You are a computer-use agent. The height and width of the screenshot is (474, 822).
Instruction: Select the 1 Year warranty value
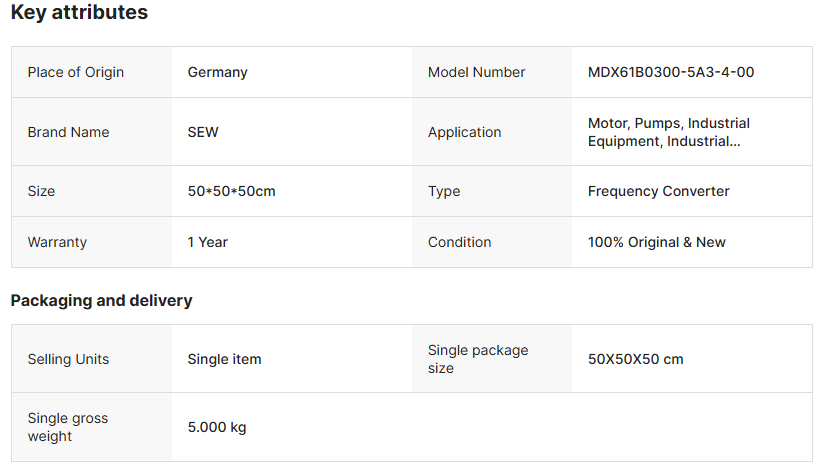click(x=208, y=242)
